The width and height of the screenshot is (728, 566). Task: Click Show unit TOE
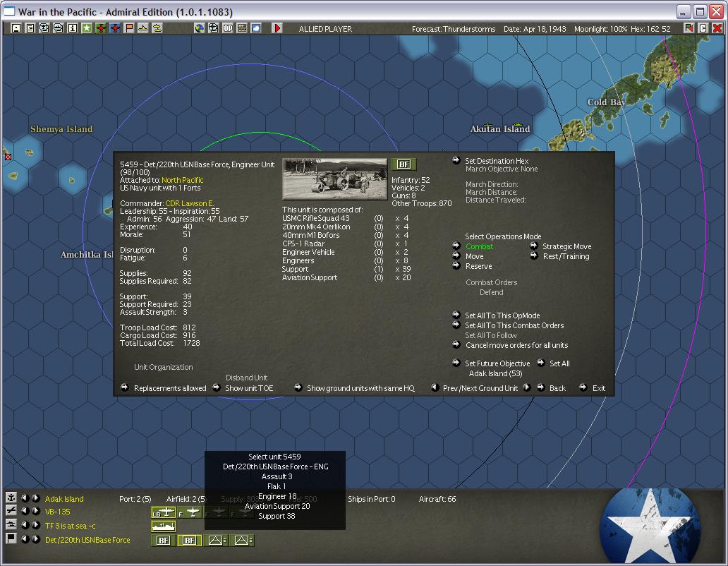tap(249, 388)
